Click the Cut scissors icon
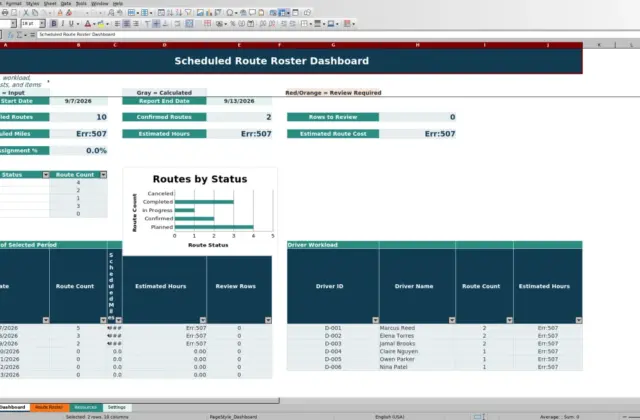The image size is (640, 420). point(25,13)
